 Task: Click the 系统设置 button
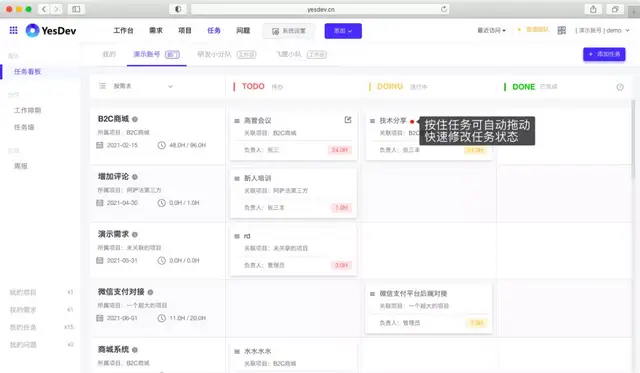point(289,31)
